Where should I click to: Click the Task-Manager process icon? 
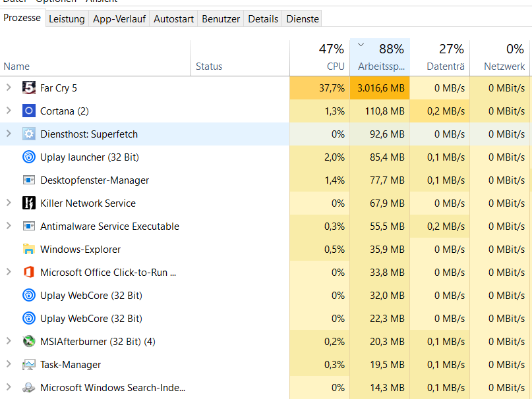point(28,365)
